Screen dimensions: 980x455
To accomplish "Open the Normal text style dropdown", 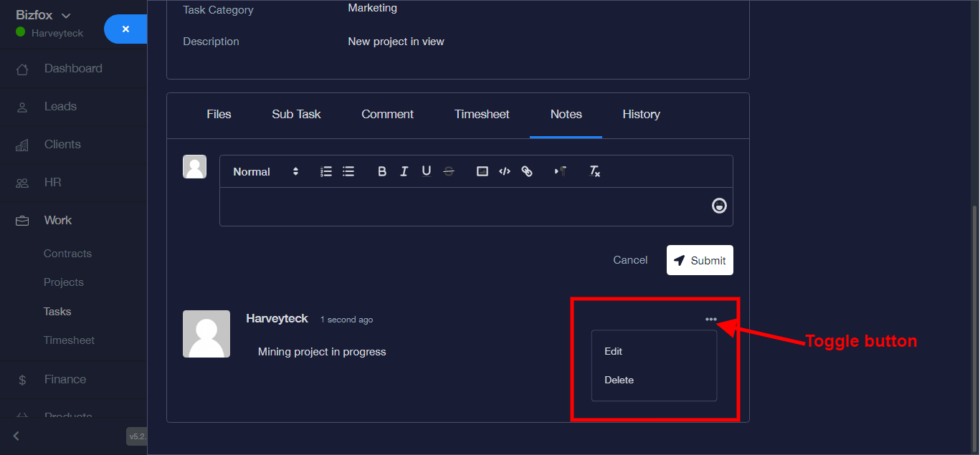I will (x=265, y=171).
